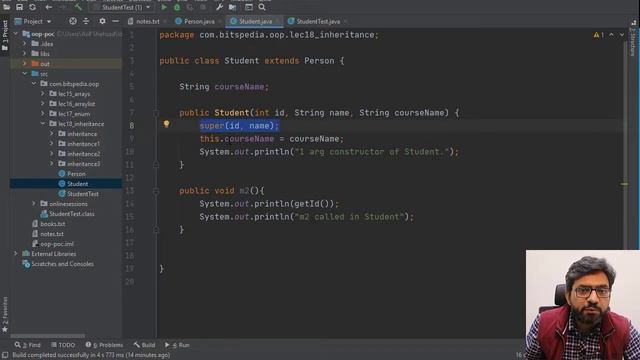Fold the Student constructor at line 7
640x360 pixels.
(156, 113)
